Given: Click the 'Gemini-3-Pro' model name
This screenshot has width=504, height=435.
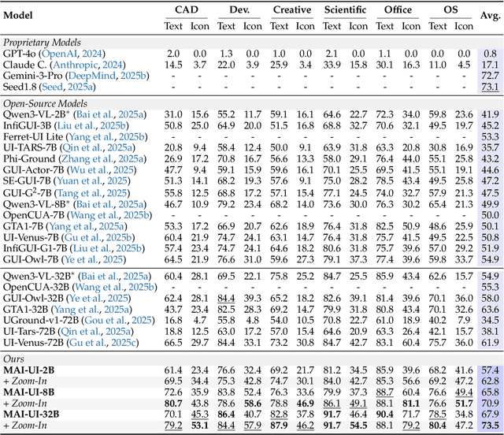Looking at the screenshot, I should [33, 76].
